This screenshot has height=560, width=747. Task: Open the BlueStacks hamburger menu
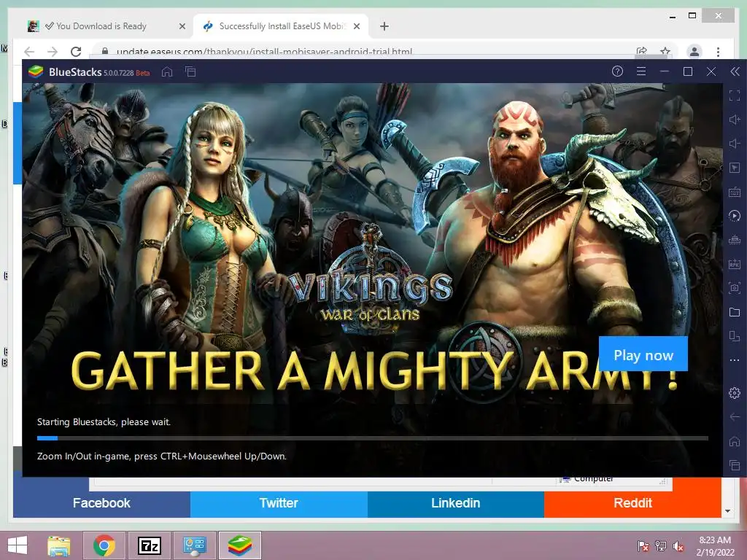click(641, 71)
